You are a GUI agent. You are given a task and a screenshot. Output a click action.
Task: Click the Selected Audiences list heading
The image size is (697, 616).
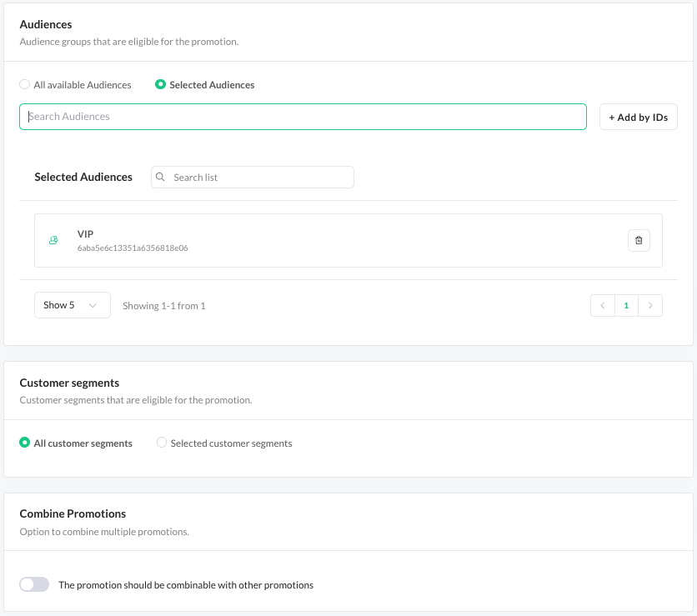coord(83,177)
